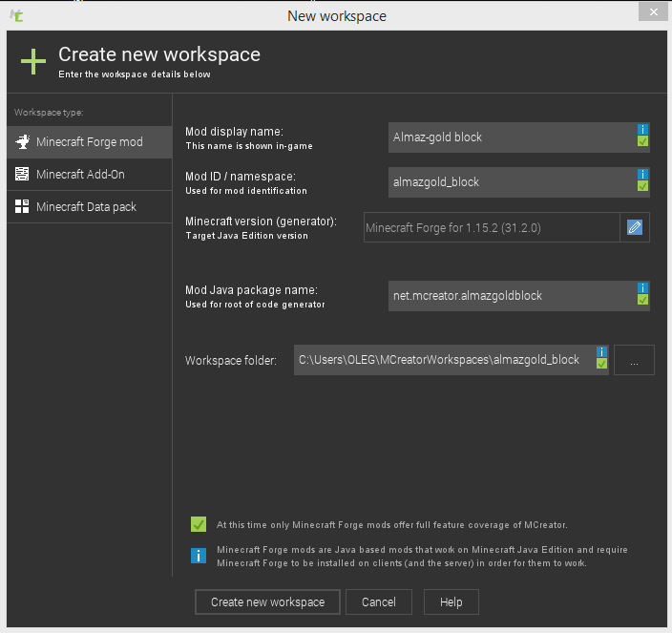672x633 pixels.
Task: Click the Minecraft Forge mod anvil icon
Action: (22, 141)
